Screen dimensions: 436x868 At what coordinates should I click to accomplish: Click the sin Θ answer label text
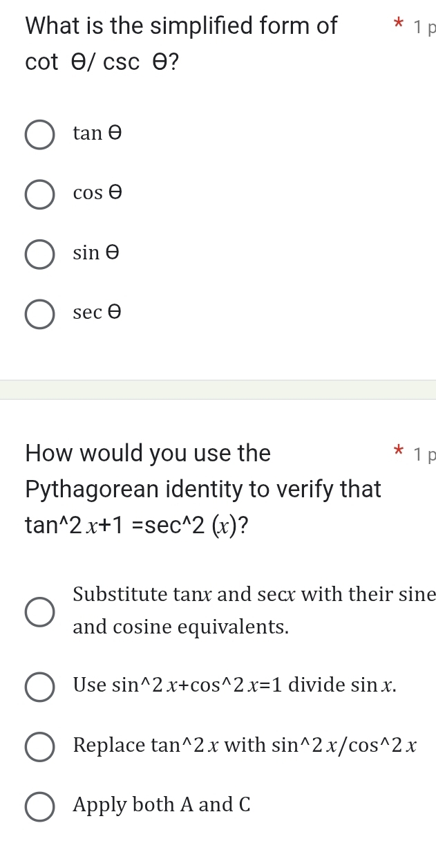95,252
